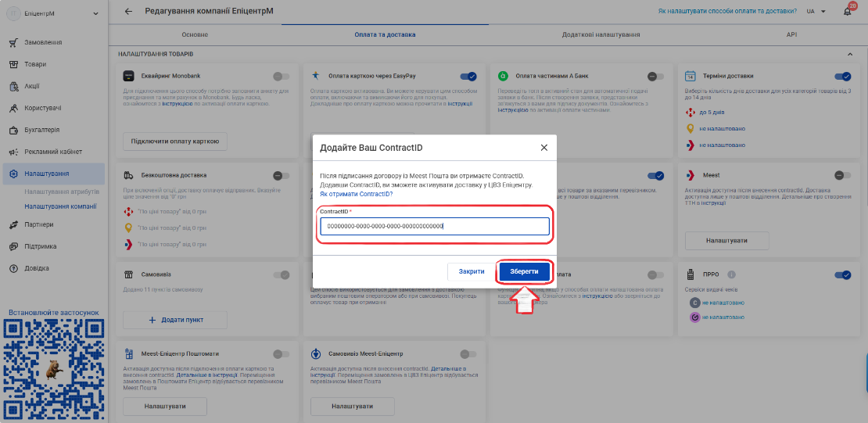Toggle Оплата карткою через EasyPay switch
Screen dimensions: 868x423
point(468,77)
